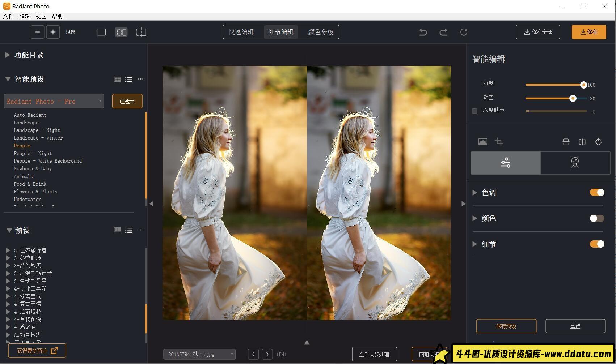
Task: Click the 保存预设 button
Action: (507, 326)
